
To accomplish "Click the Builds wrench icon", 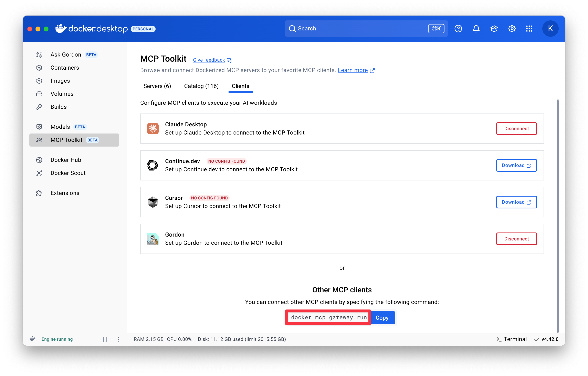I will (39, 107).
